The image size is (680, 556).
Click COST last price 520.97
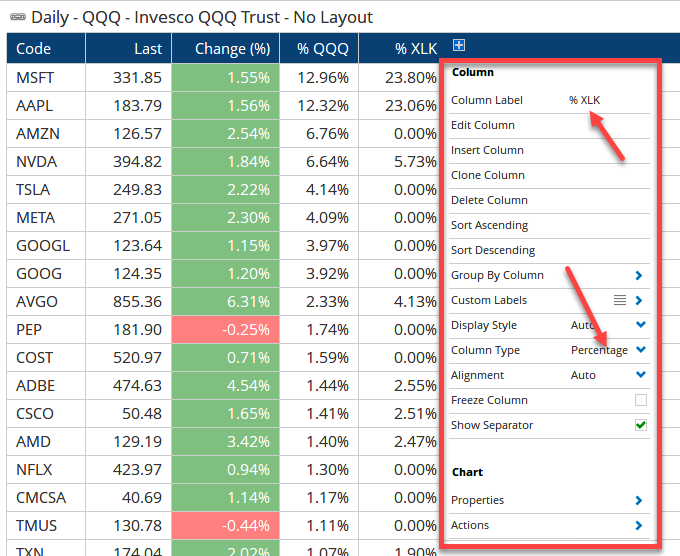[128, 358]
